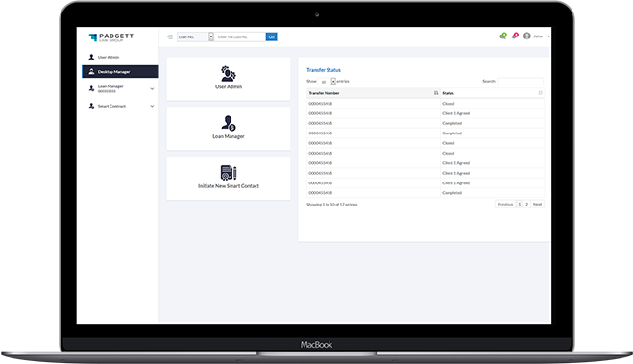Viewport: 633px width, 364px height.
Task: Open the Loan Manager tile icon
Action: [x=228, y=123]
